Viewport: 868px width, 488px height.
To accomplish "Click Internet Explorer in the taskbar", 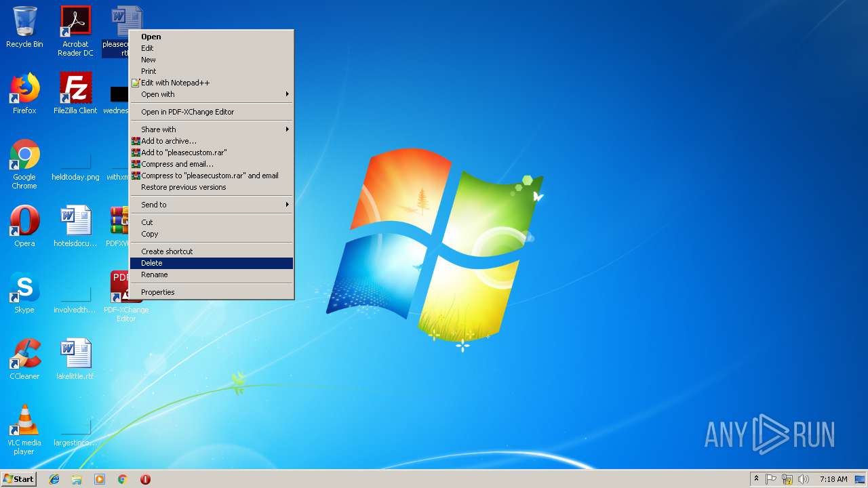I will (54, 479).
